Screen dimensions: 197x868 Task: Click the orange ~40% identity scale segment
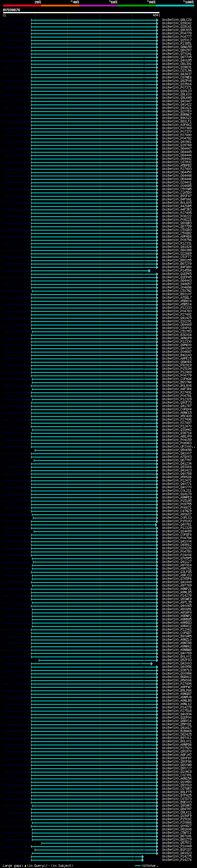pos(60,6)
